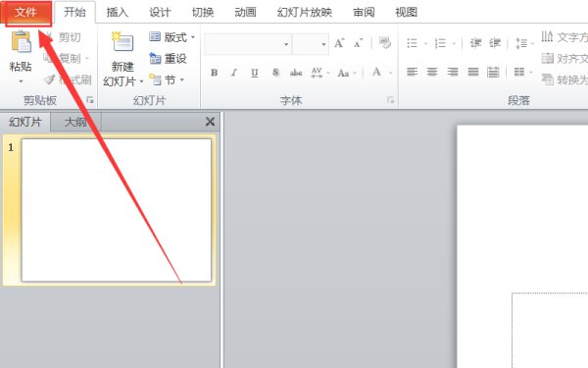Close the slides pane with X

(x=210, y=122)
